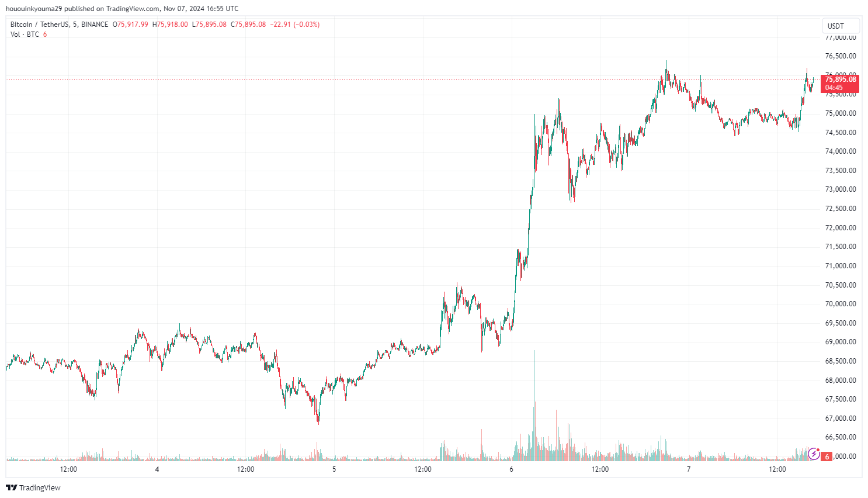Click the 69,500.00 price axis label
This screenshot has height=498, width=868.
(x=841, y=323)
